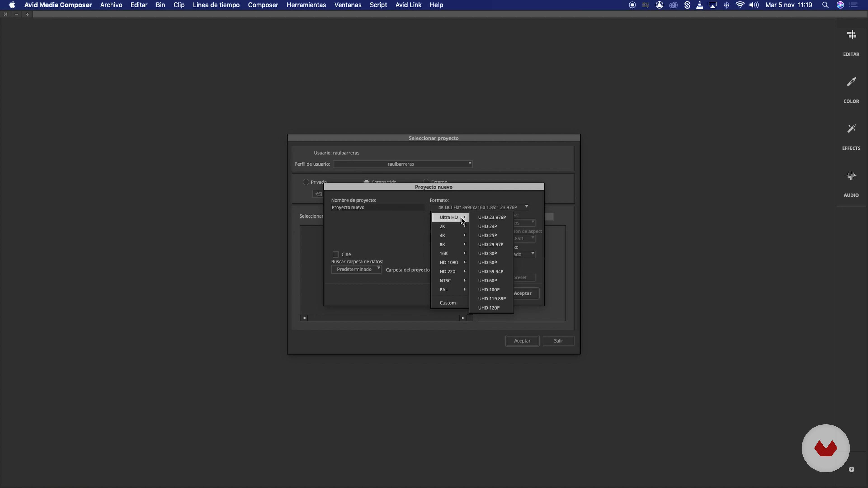This screenshot has height=488, width=868.
Task: Click the Salir button
Action: [558, 341]
